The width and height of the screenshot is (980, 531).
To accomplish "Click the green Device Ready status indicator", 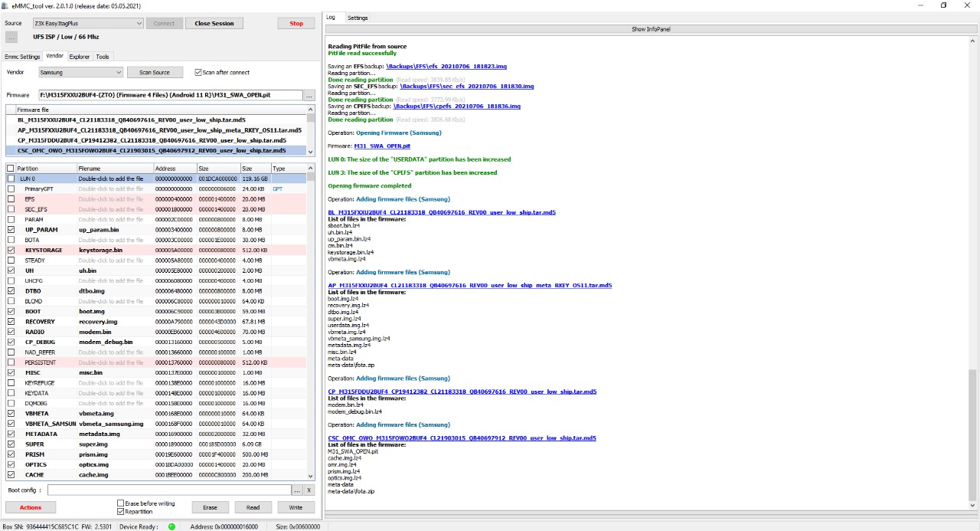I will [171, 526].
